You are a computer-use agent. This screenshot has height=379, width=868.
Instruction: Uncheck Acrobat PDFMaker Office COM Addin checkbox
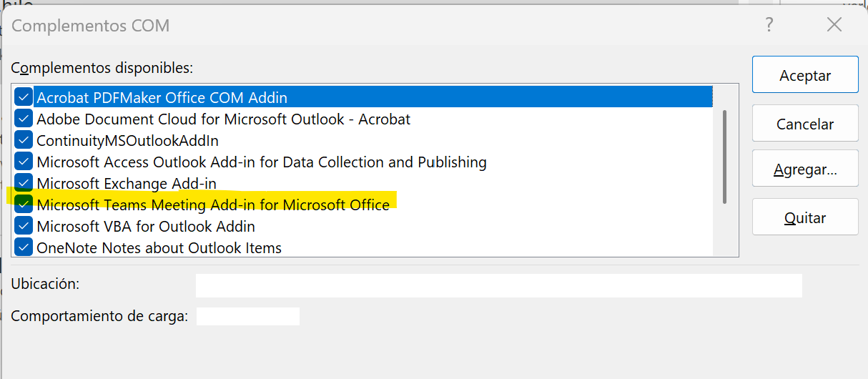(x=24, y=97)
